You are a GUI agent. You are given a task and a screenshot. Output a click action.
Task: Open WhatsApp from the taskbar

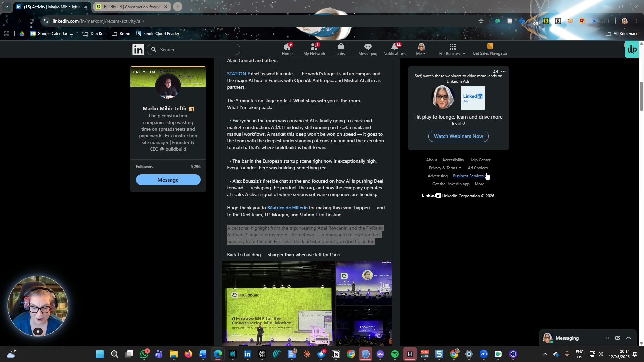coord(144,354)
